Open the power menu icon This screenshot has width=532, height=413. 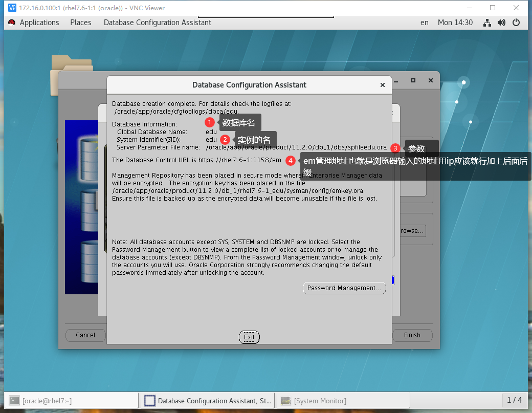(516, 23)
